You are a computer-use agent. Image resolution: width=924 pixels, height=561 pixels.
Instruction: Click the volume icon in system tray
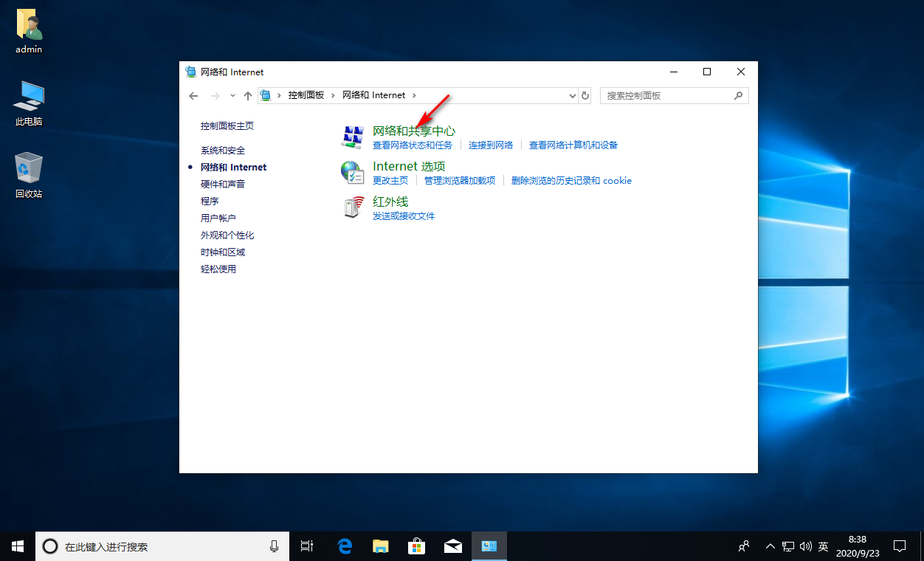click(x=805, y=546)
